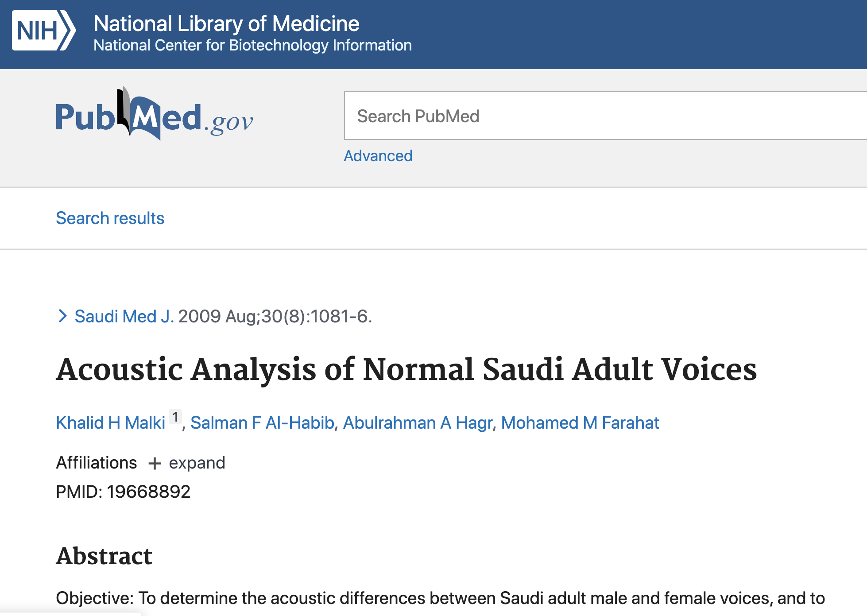
Task: Expand the Affiliations section via 'expand'
Action: (x=197, y=463)
